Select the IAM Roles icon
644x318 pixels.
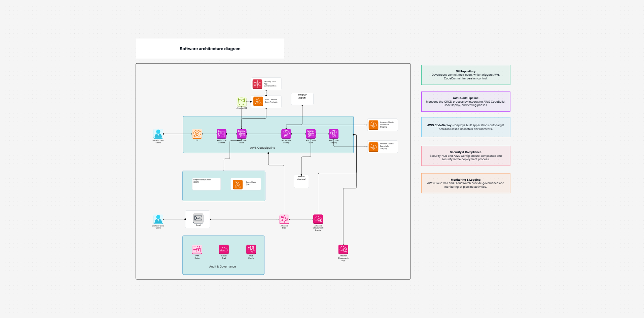[x=197, y=249]
